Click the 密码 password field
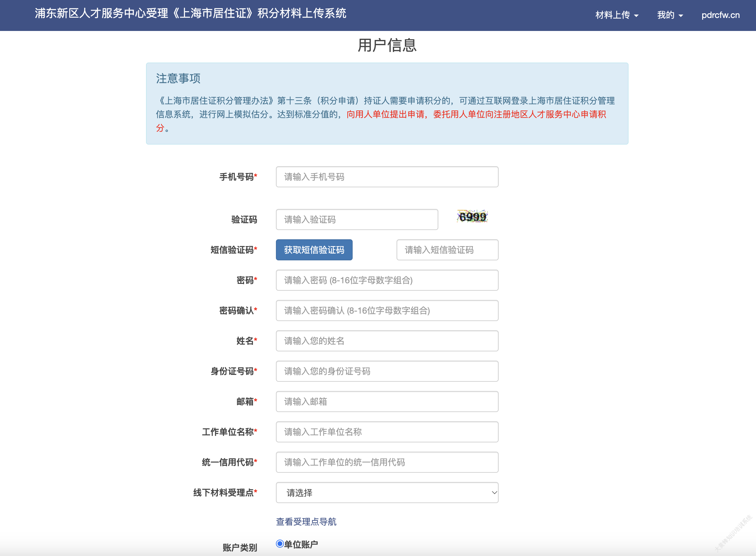Image resolution: width=756 pixels, height=556 pixels. pos(387,280)
